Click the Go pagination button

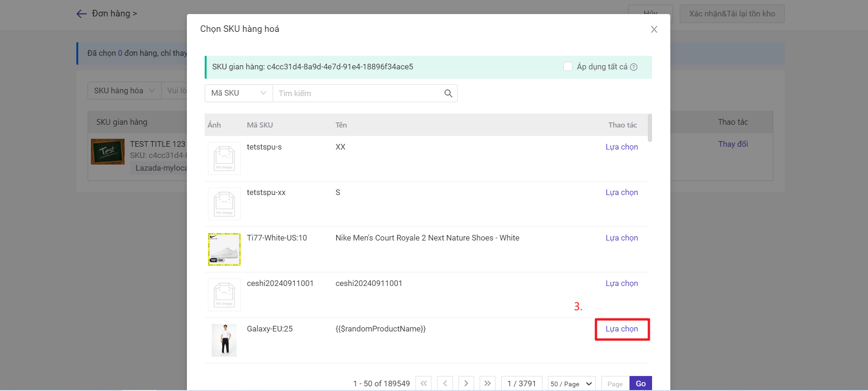coord(640,383)
